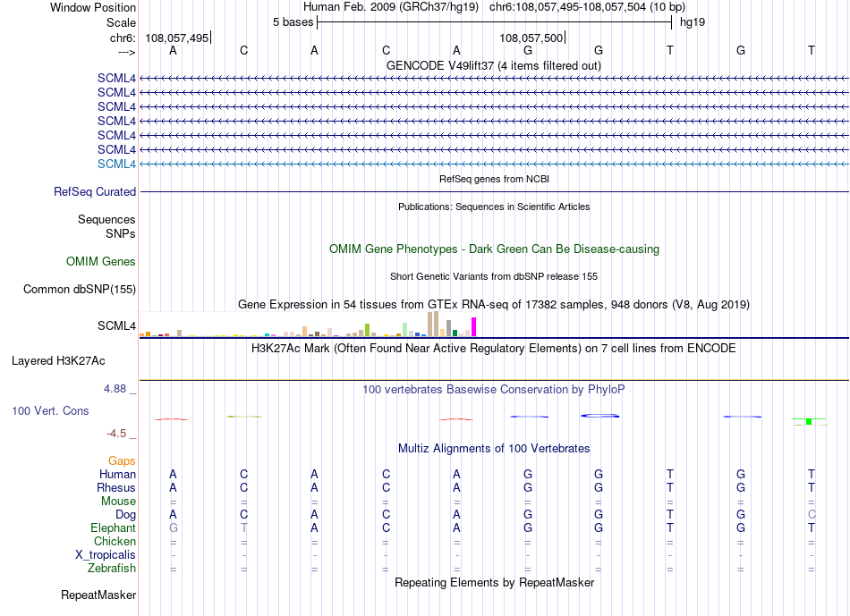This screenshot has width=850, height=616.
Task: Click the Layered H3K27Ac label
Action: (x=58, y=361)
